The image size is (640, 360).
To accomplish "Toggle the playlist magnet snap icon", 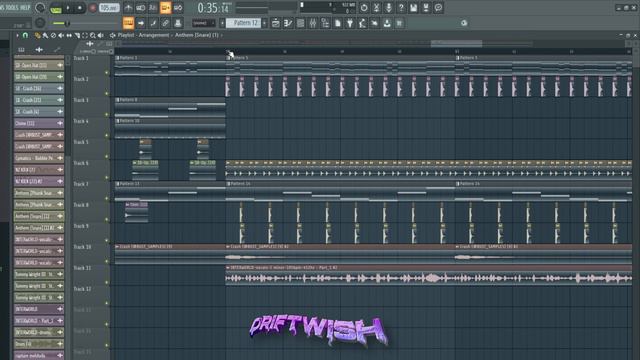I will pos(25,36).
